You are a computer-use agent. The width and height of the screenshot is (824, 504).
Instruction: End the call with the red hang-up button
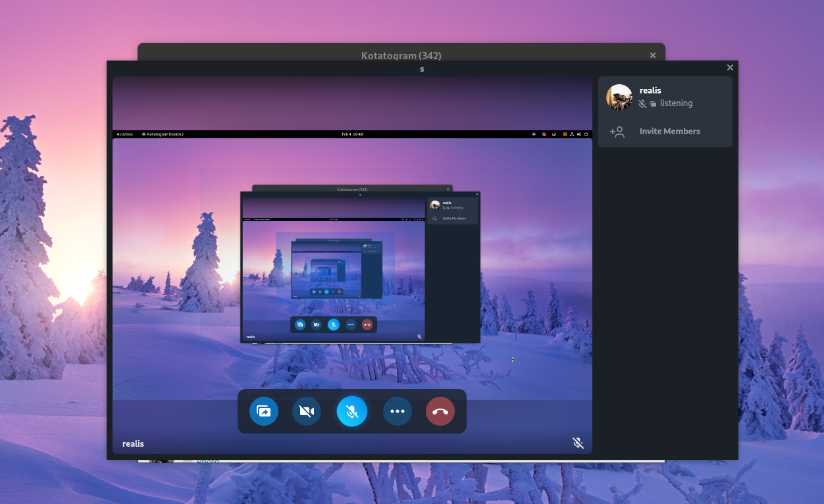[x=440, y=411]
